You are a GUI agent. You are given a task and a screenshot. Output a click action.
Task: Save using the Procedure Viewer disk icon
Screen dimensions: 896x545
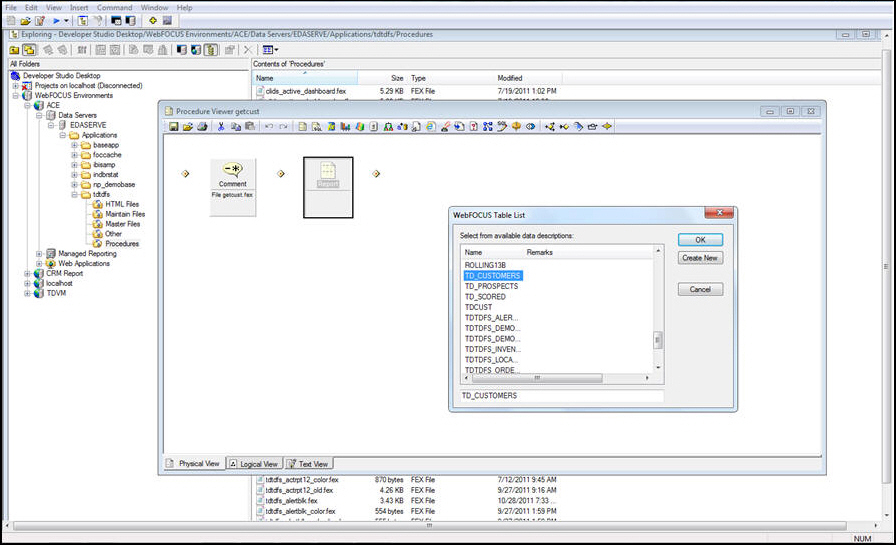[x=174, y=127]
